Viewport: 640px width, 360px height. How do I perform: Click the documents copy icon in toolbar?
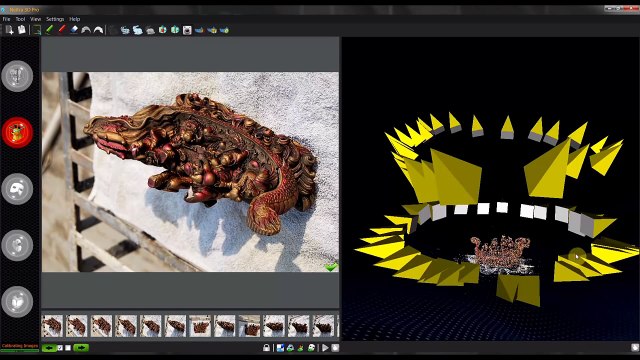[x=22, y=29]
